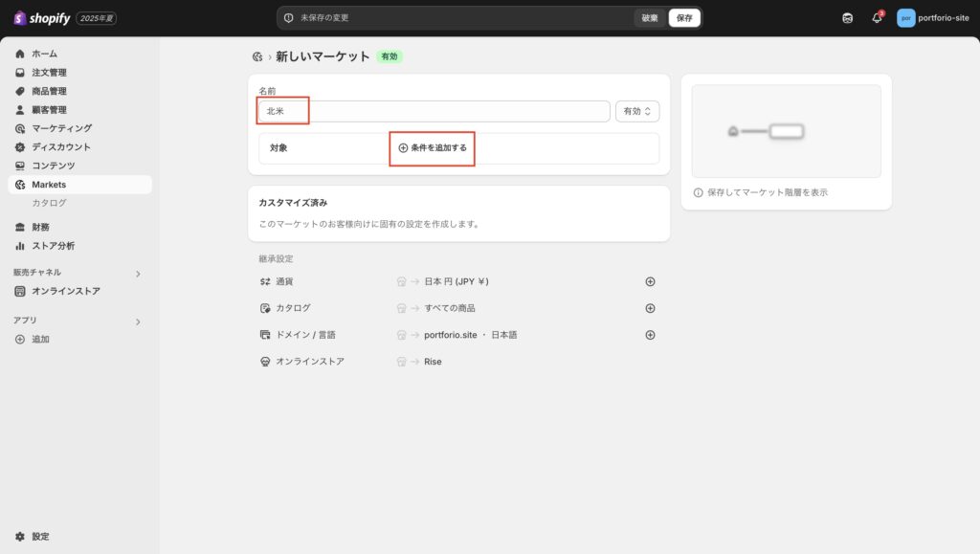
Task: Expand the 販売チャネル section chevron
Action: [138, 274]
